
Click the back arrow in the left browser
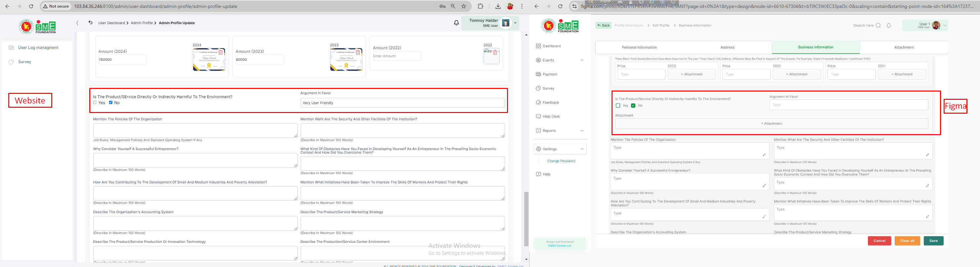pyautogui.click(x=7, y=7)
